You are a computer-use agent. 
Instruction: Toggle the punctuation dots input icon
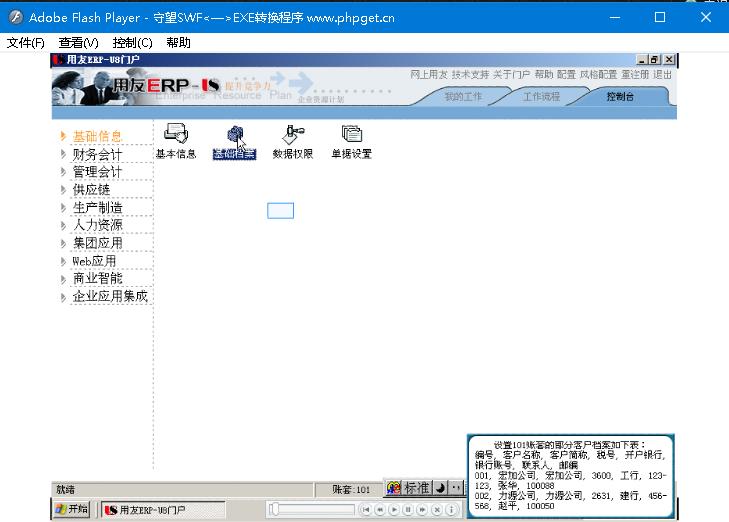pyautogui.click(x=456, y=488)
